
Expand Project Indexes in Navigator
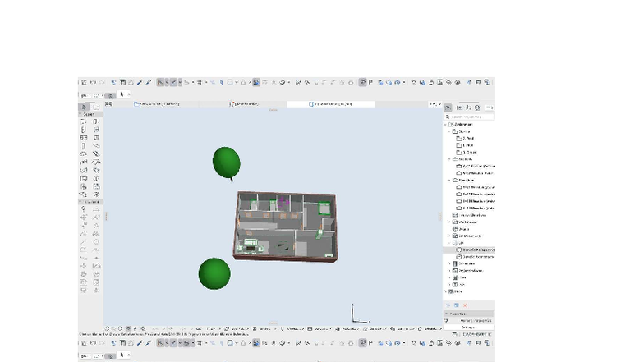pos(450,271)
